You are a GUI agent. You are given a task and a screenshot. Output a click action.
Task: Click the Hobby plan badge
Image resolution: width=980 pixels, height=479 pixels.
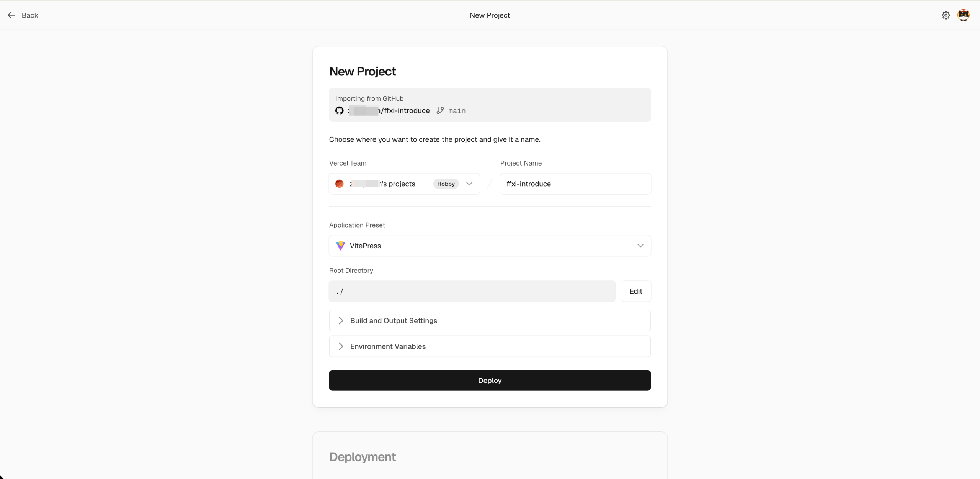click(x=446, y=184)
